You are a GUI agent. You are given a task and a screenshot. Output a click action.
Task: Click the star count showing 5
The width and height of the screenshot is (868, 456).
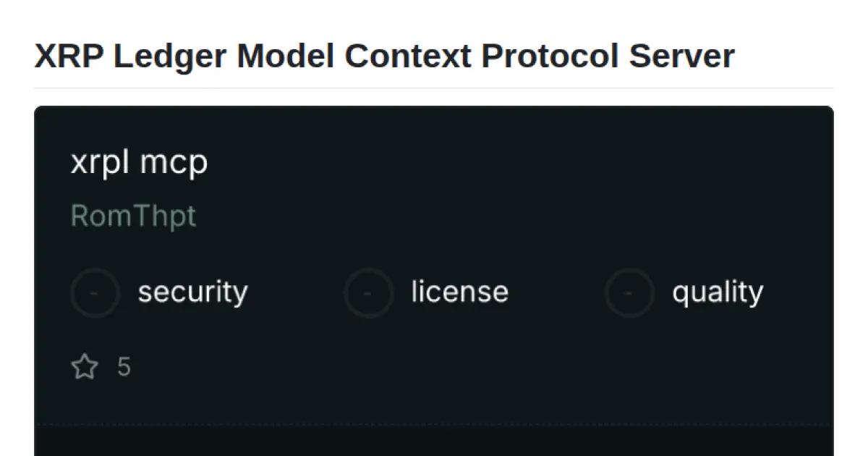124,366
